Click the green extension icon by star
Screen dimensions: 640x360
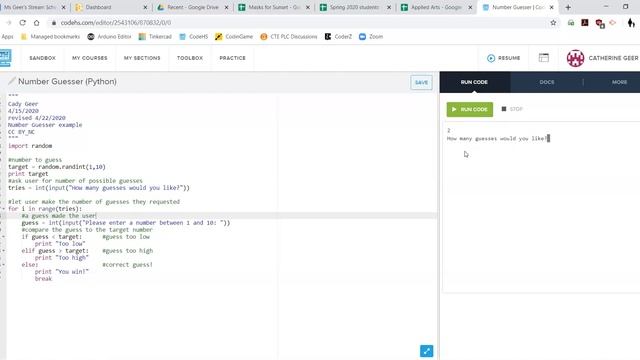[571, 23]
